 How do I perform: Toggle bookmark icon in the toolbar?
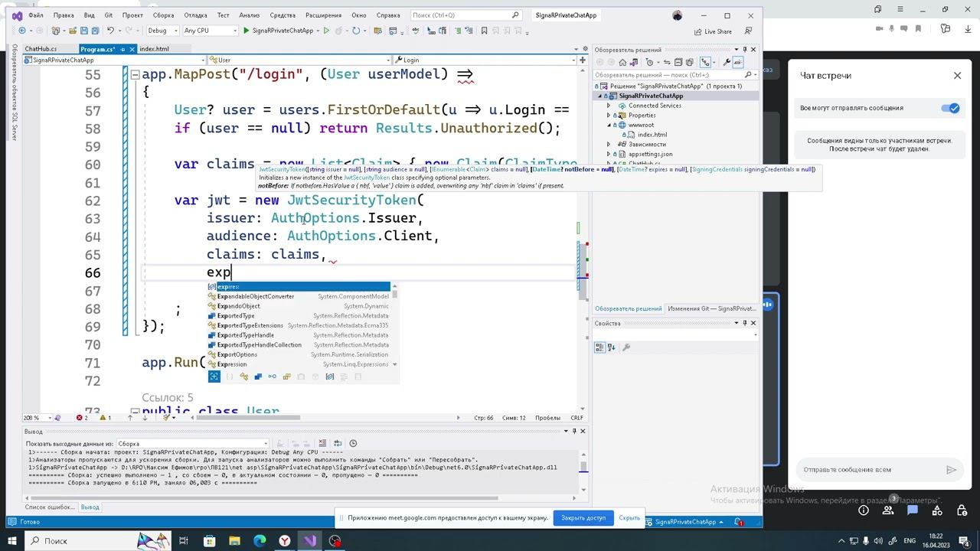click(x=484, y=31)
